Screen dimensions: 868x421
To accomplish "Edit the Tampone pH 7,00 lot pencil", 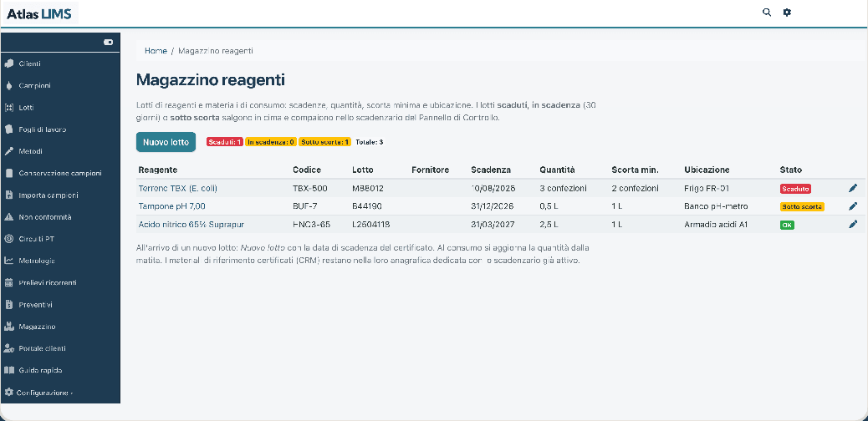I will coord(853,206).
